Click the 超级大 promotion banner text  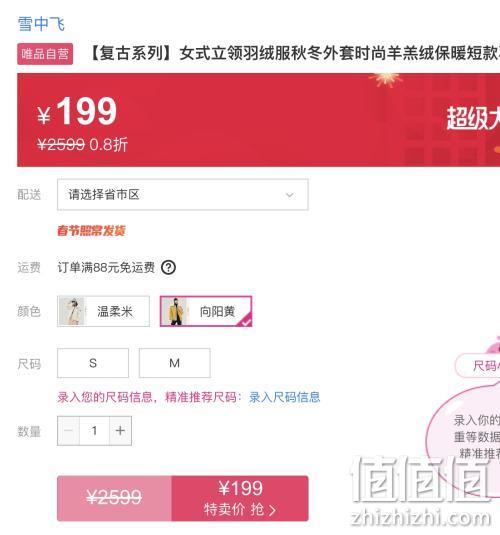pos(473,118)
